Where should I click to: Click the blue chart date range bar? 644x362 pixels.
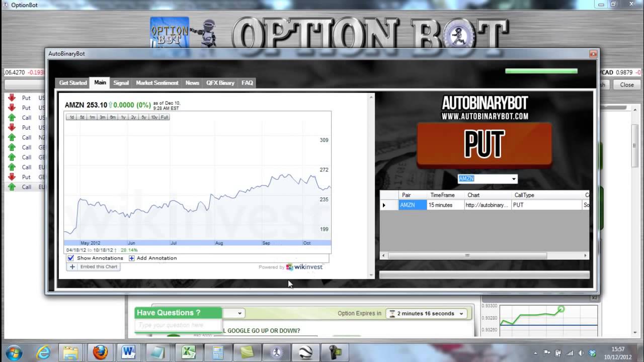198,243
